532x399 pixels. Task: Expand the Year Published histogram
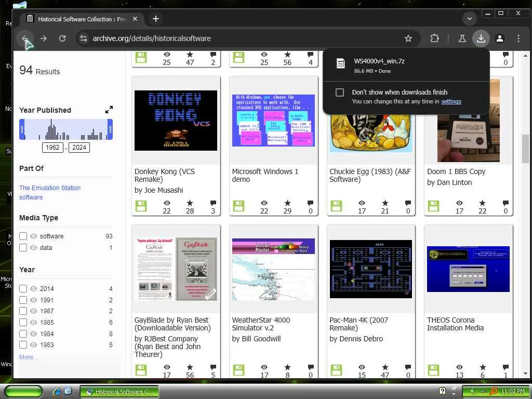(x=109, y=110)
